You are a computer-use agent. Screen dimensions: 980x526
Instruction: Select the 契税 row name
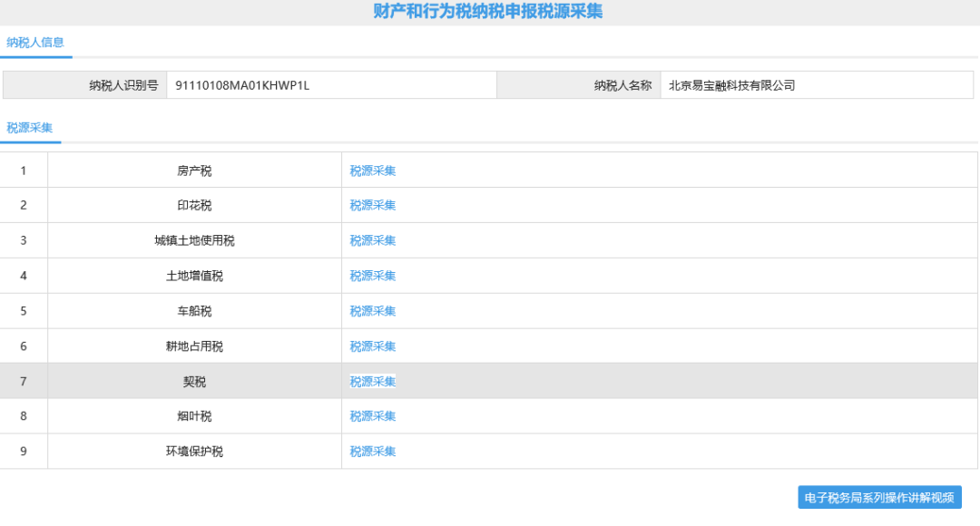[194, 382]
